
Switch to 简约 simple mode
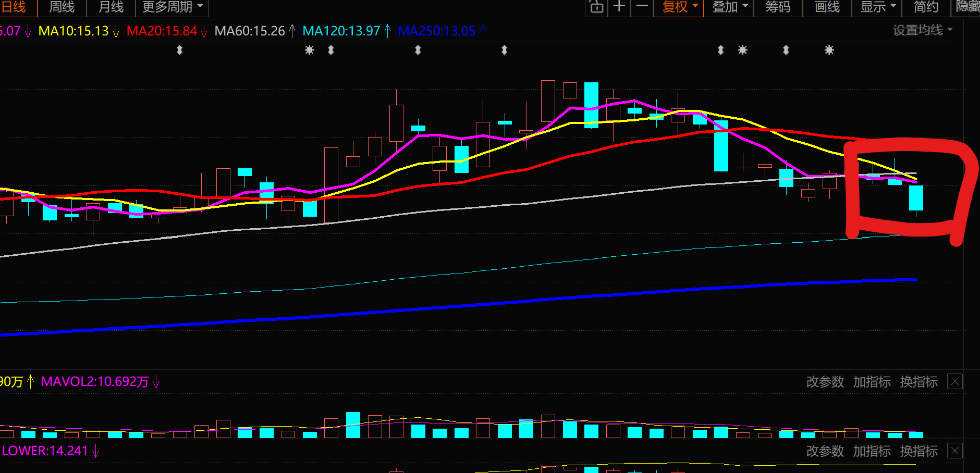tap(926, 7)
